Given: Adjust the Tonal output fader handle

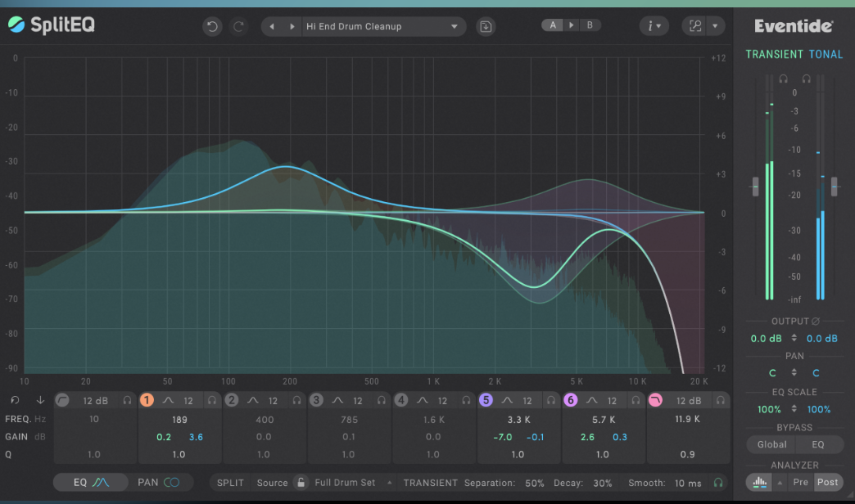Looking at the screenshot, I should (834, 187).
